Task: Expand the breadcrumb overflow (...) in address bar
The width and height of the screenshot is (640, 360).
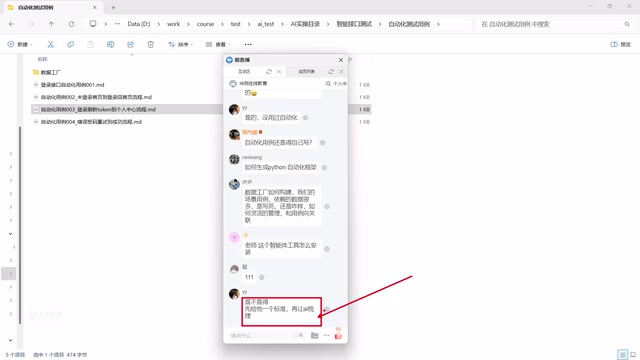Action: [x=118, y=24]
